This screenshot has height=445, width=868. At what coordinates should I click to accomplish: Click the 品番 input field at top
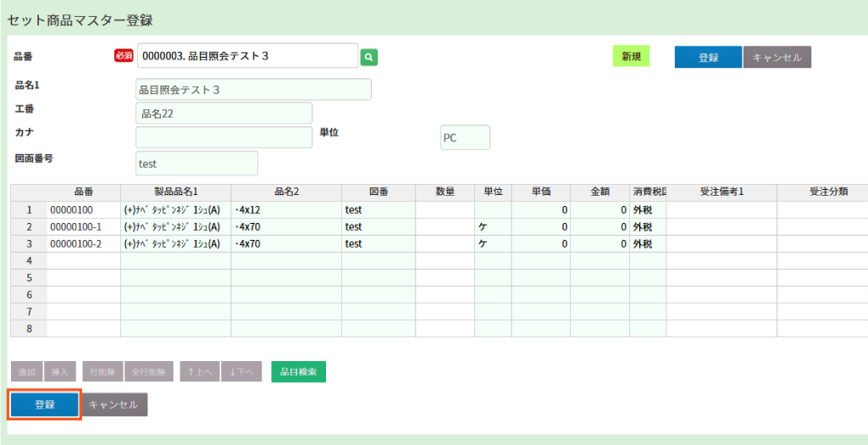(247, 56)
